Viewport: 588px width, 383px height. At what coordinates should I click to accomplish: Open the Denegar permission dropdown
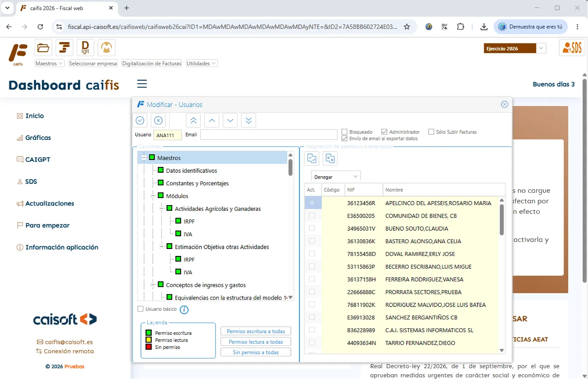pyautogui.click(x=336, y=177)
